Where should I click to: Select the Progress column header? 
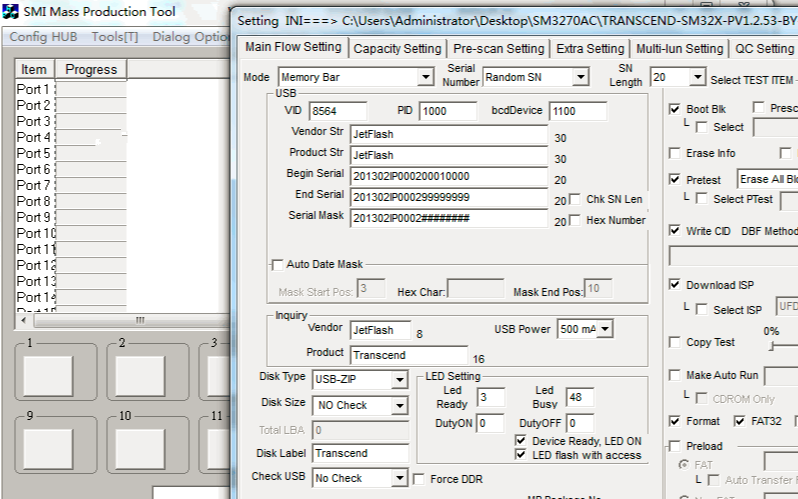click(90, 69)
